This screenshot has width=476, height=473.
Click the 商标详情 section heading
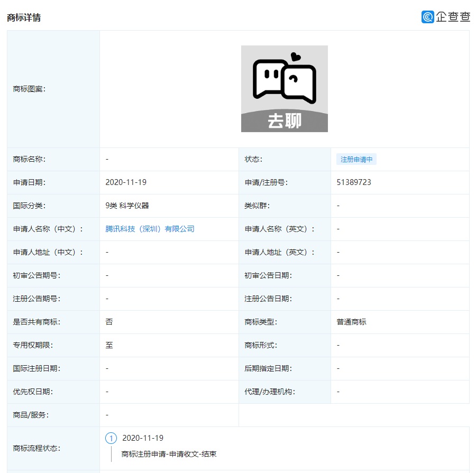pos(24,17)
